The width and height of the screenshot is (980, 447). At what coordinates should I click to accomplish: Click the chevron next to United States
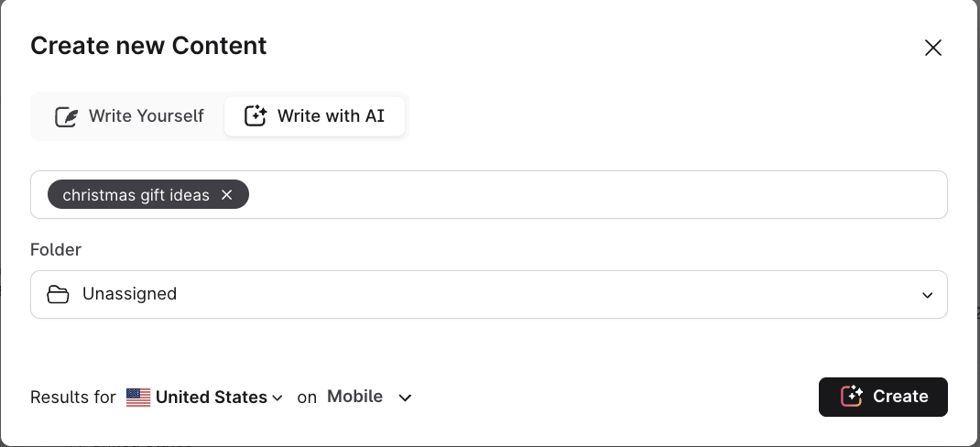pyautogui.click(x=277, y=398)
